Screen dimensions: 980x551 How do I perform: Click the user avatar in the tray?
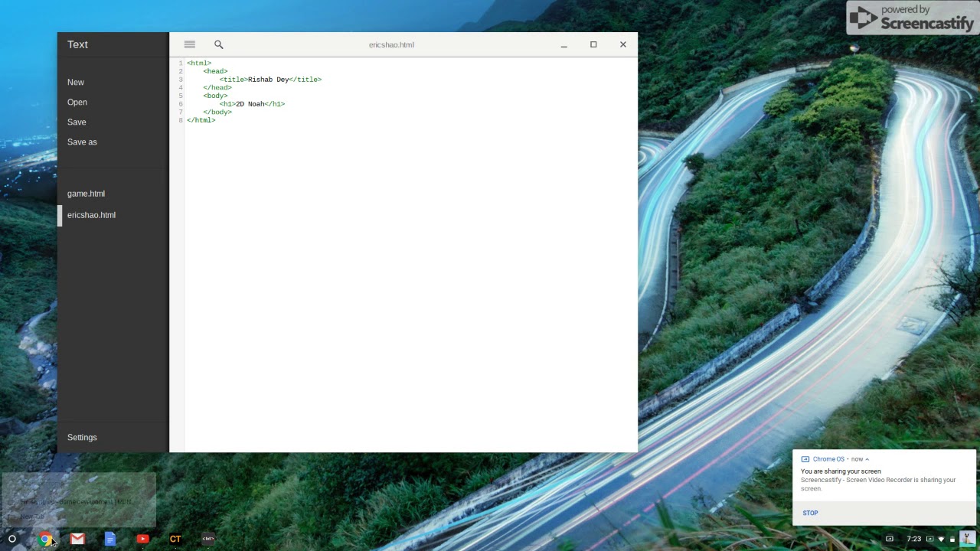point(968,539)
